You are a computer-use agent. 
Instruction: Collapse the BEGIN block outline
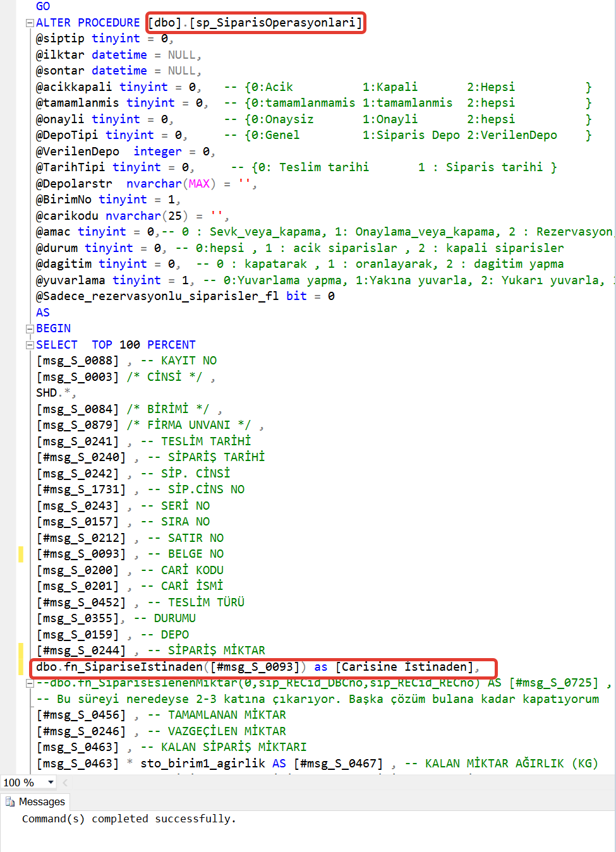(29, 328)
